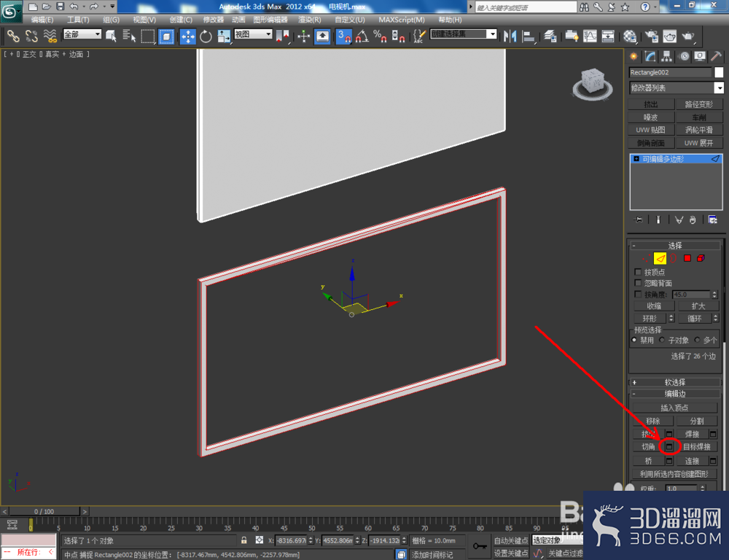Image resolution: width=729 pixels, height=560 pixels.
Task: Activate the Select and Scale tool
Action: (x=224, y=36)
